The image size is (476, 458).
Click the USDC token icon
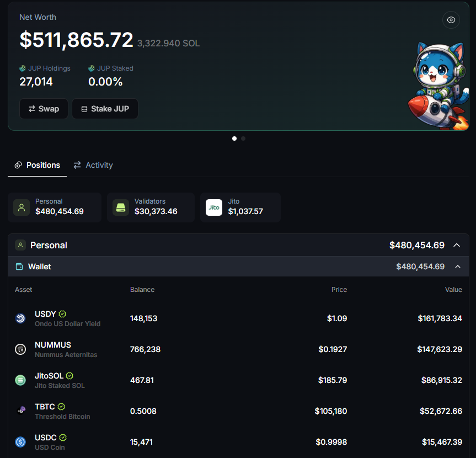pyautogui.click(x=20, y=442)
